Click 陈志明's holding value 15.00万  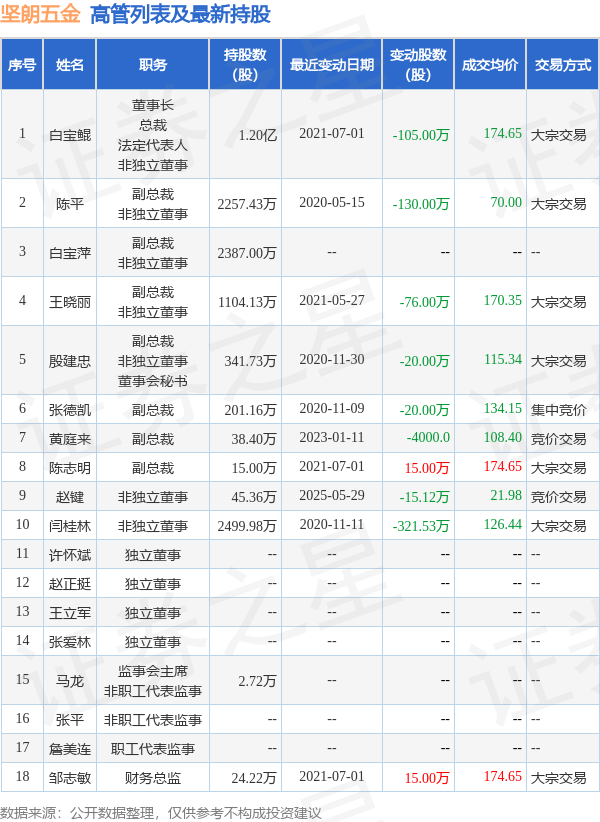(254, 468)
